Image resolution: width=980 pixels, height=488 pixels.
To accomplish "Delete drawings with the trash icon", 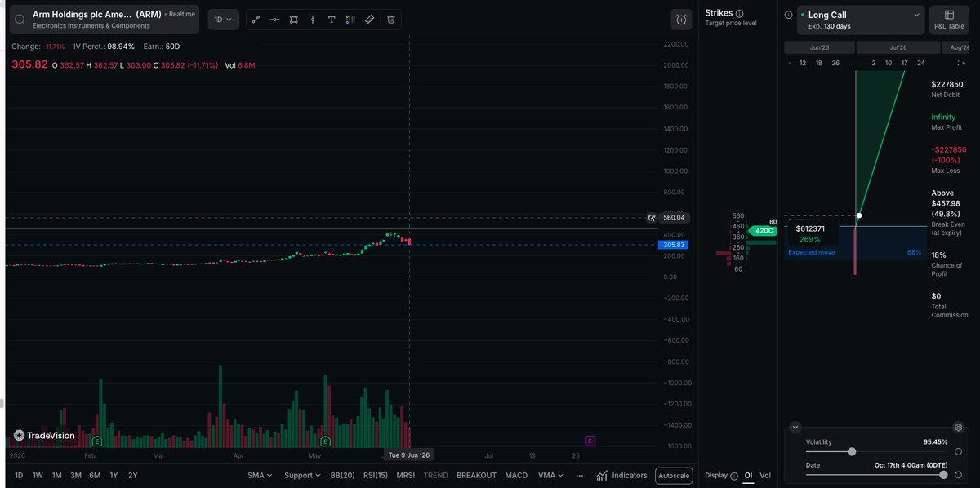I will [x=390, y=19].
